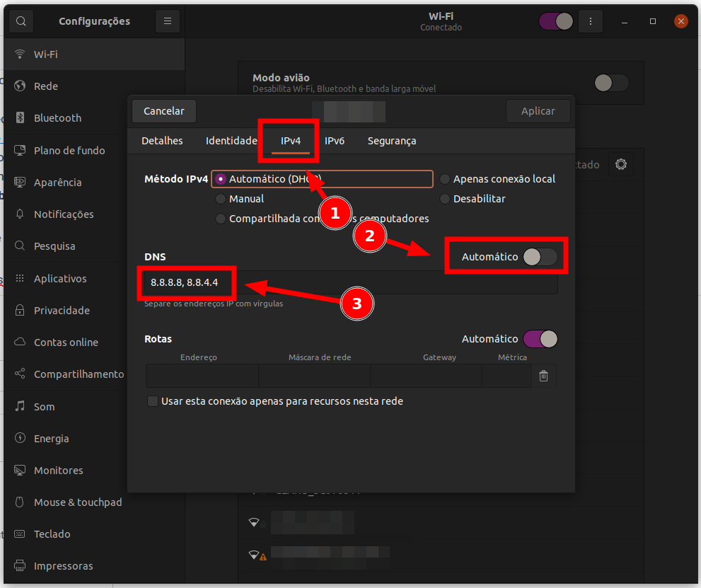Click the route Métrica input field
Image resolution: width=701 pixels, height=588 pixels.
pos(507,376)
